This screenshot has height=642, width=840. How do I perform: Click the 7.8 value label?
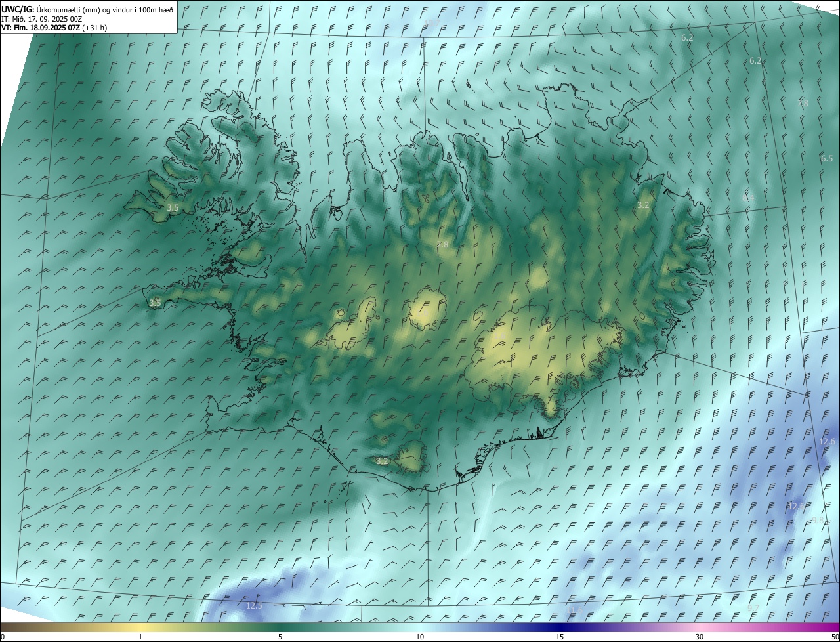(803, 104)
